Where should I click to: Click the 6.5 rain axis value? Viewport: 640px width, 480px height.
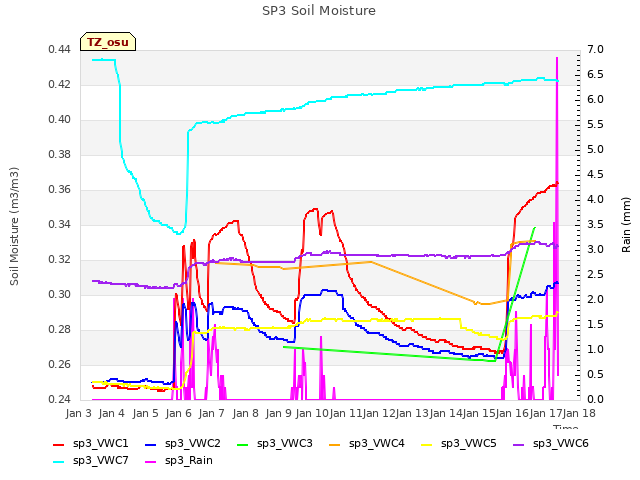595,75
